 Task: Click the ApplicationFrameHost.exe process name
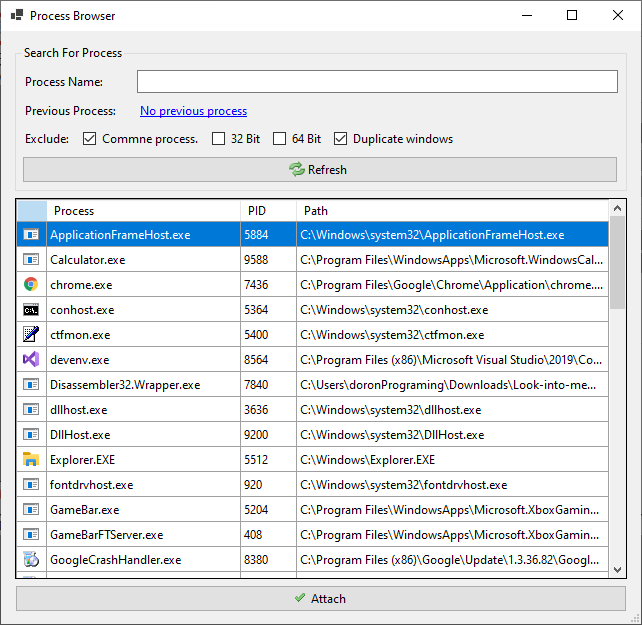[120, 235]
